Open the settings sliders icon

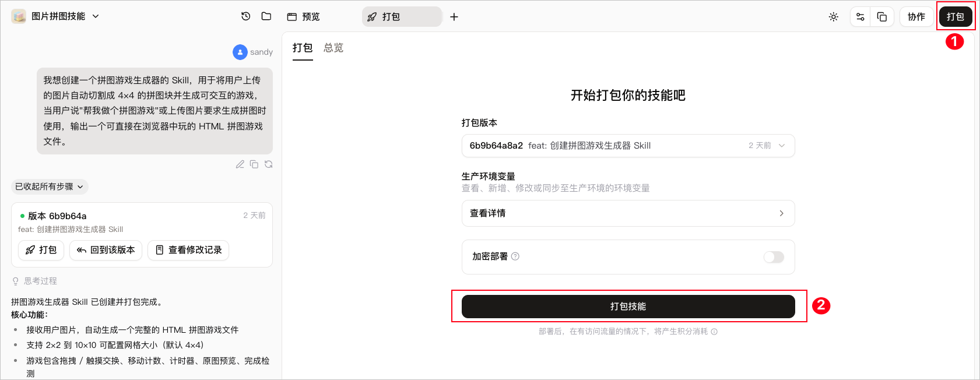click(860, 17)
